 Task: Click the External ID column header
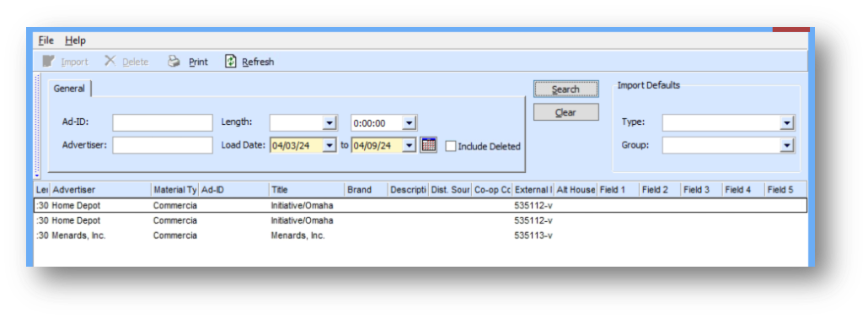tap(533, 190)
